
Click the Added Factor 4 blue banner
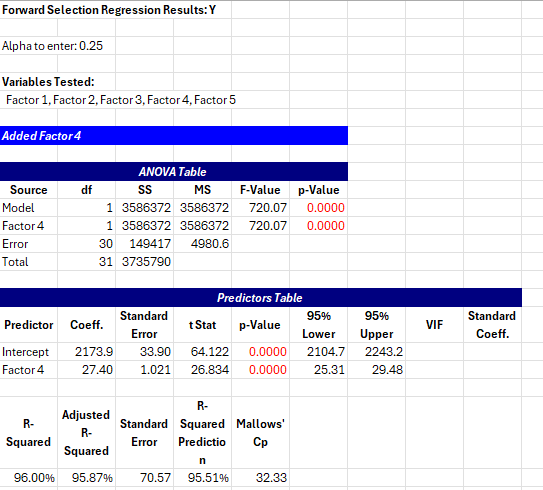174,136
